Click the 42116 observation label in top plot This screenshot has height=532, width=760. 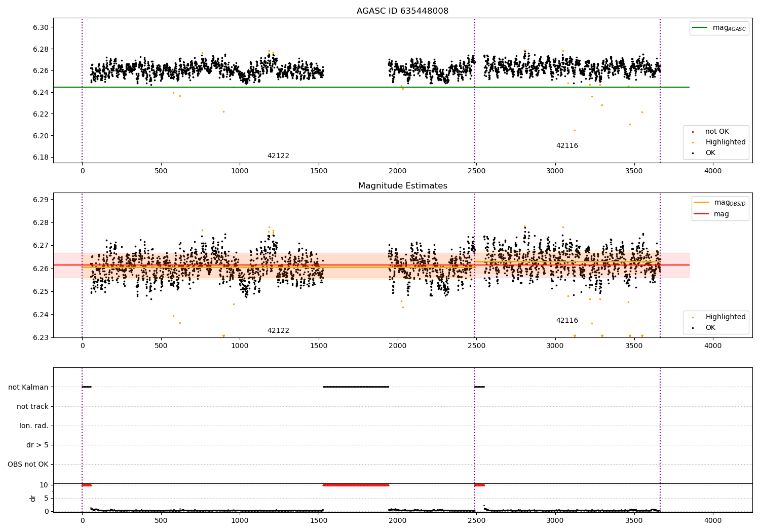pos(567,146)
